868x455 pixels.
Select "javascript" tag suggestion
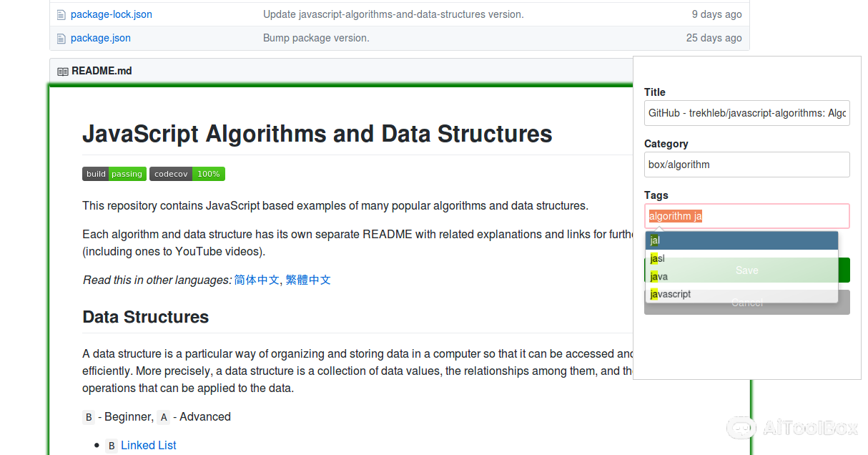(x=741, y=294)
